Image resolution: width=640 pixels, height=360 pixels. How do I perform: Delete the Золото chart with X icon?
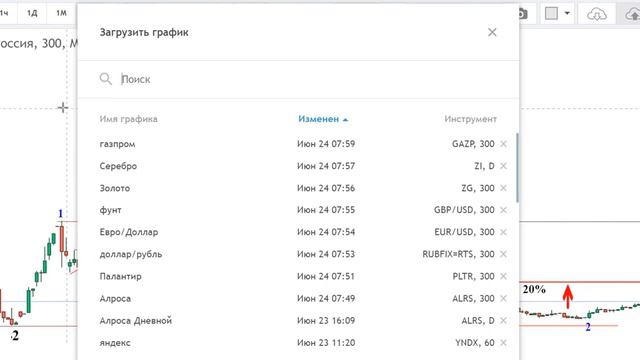click(x=503, y=188)
